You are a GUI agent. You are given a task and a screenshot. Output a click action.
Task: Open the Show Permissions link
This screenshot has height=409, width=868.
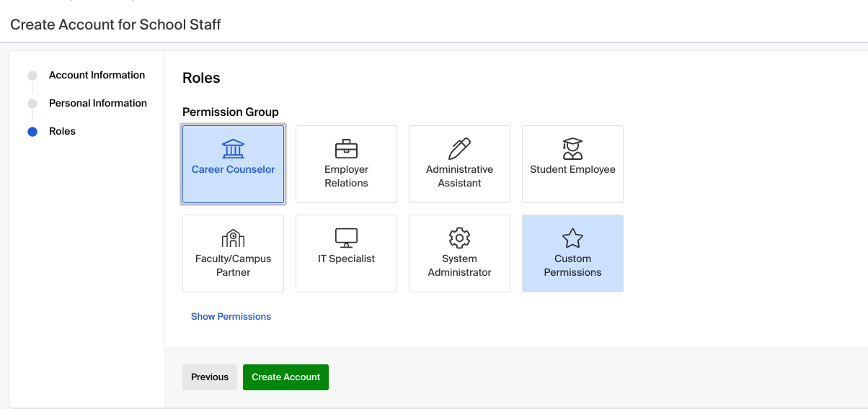coord(231,317)
